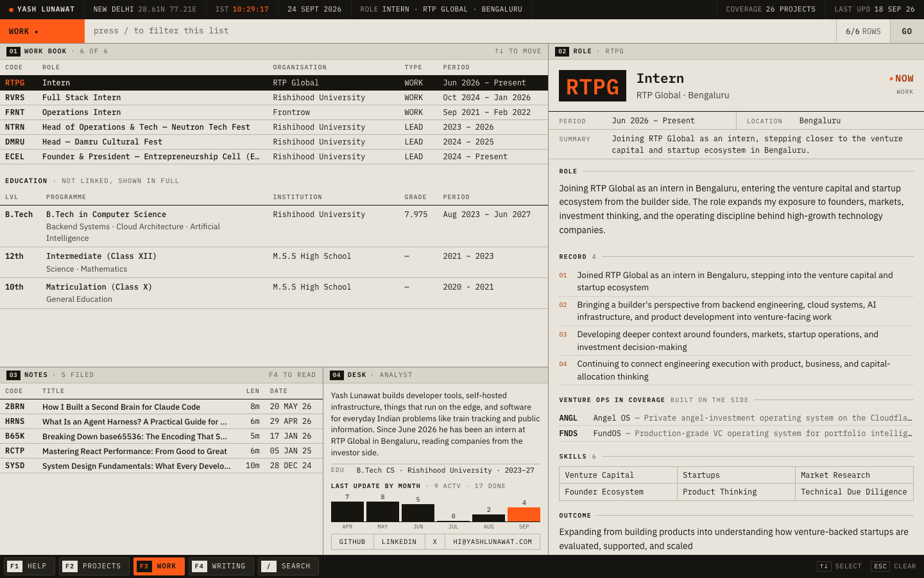Click the ESC clear hint

893,566
